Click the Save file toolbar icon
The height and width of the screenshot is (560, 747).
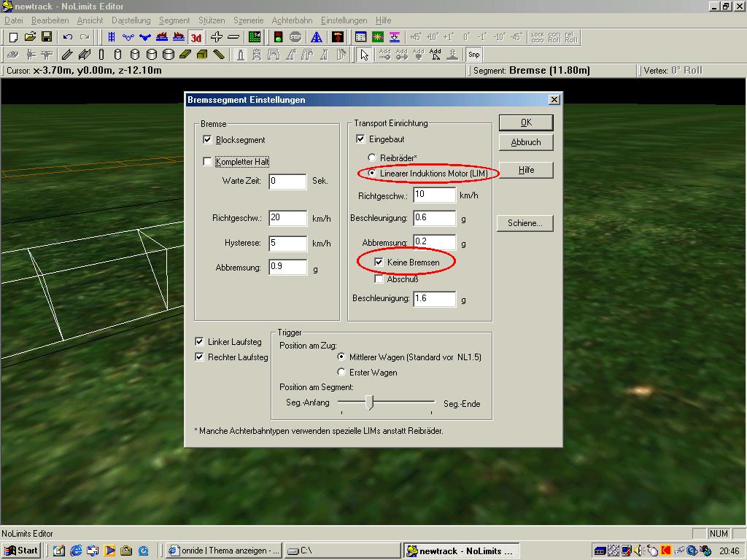[46, 36]
